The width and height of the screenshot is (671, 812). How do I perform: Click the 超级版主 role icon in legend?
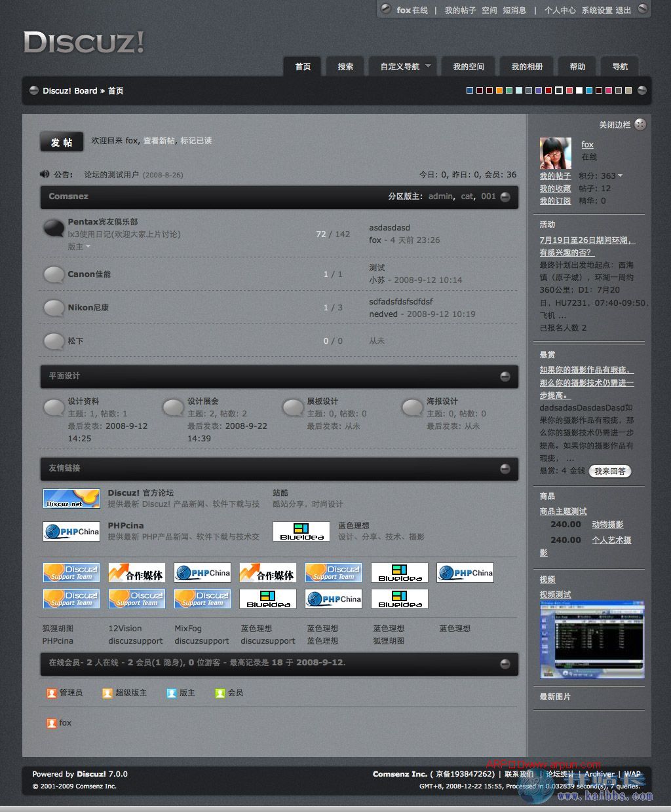[x=107, y=693]
